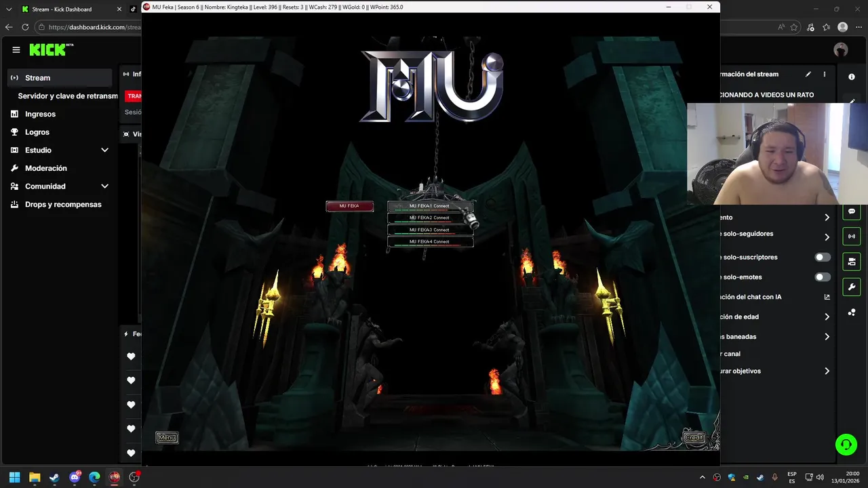Reload the browser page
Screen dimensions: 868x488
tap(25, 27)
